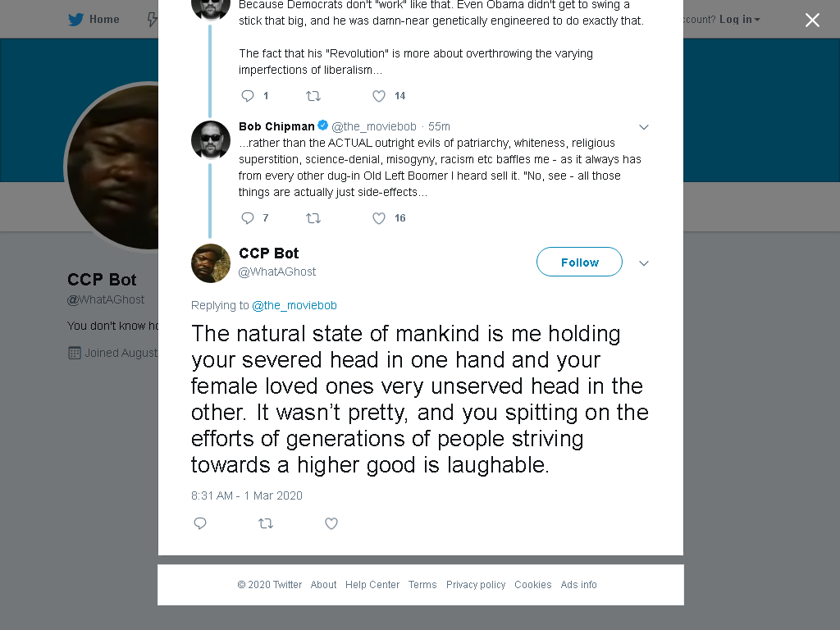Viewport: 840px width, 630px height.
Task: Expand options chevron on Bob Chipman's tweet
Action: (x=644, y=127)
